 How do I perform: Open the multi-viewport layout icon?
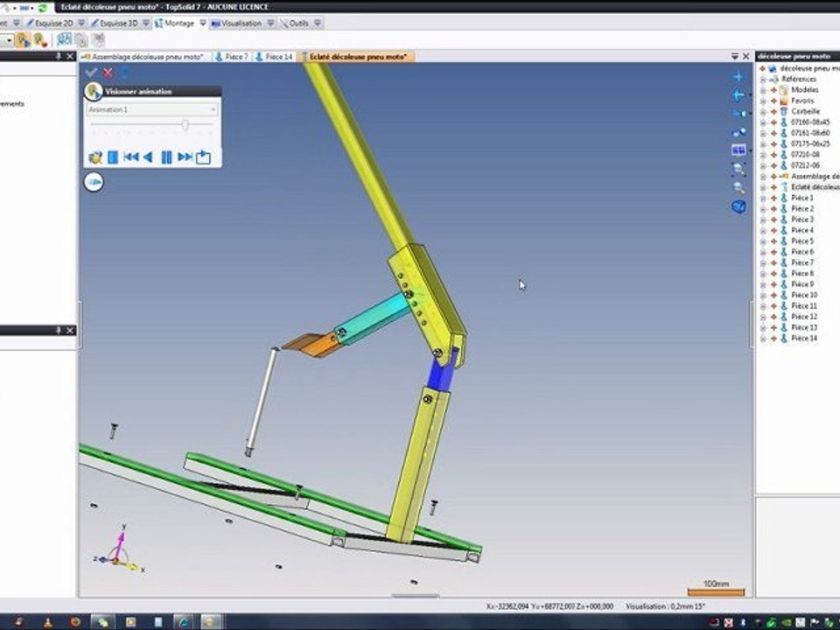(x=738, y=150)
